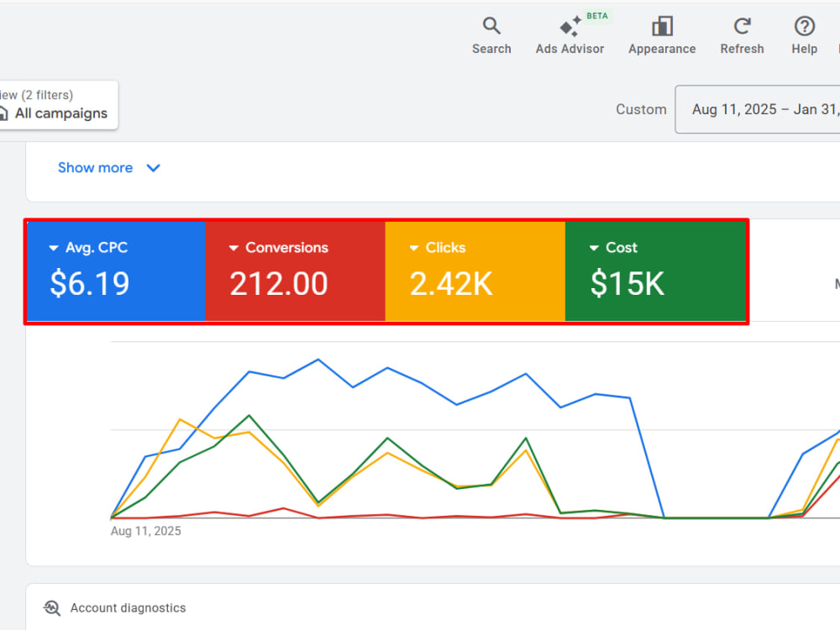The image size is (840, 630).
Task: Open the Cost metric dropdown arrow
Action: coord(594,248)
